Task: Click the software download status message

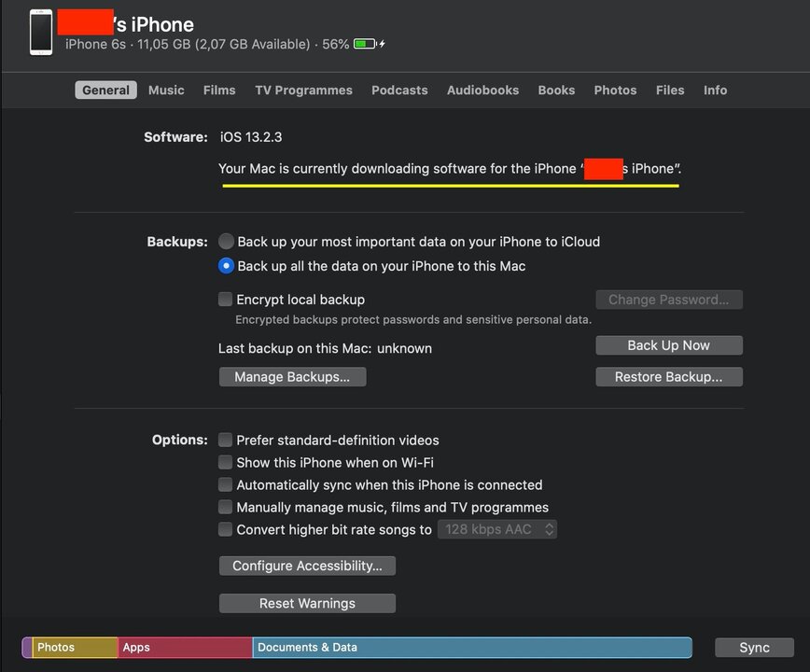Action: (450, 169)
